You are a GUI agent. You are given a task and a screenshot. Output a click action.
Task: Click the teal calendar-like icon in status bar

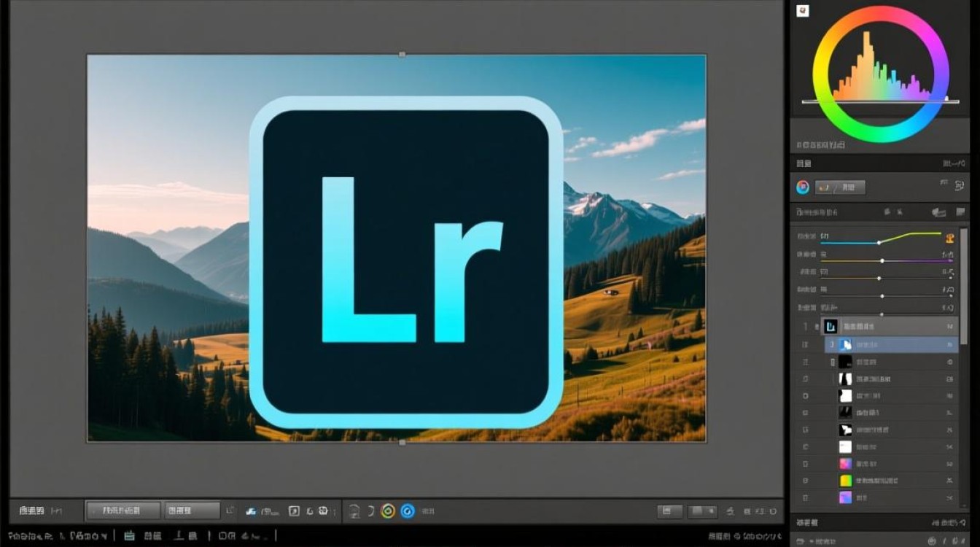coord(130,536)
